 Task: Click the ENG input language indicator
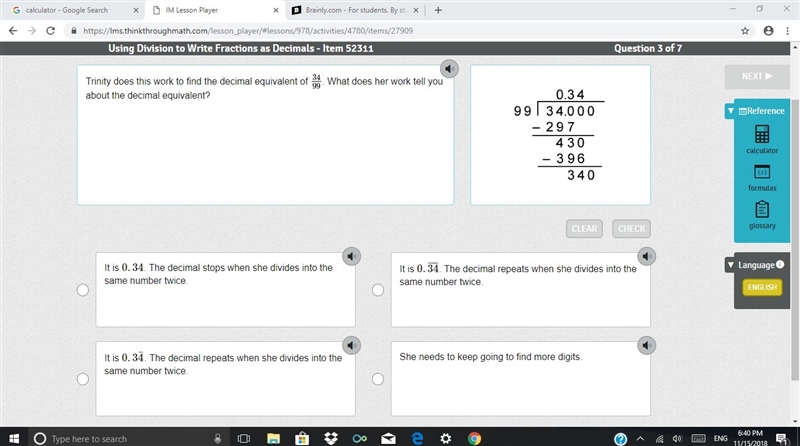(x=720, y=438)
